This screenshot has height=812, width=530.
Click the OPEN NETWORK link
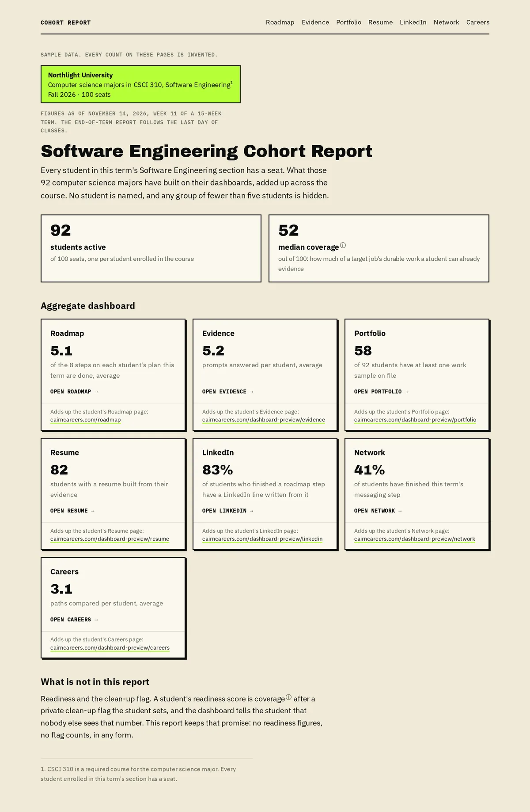click(378, 511)
